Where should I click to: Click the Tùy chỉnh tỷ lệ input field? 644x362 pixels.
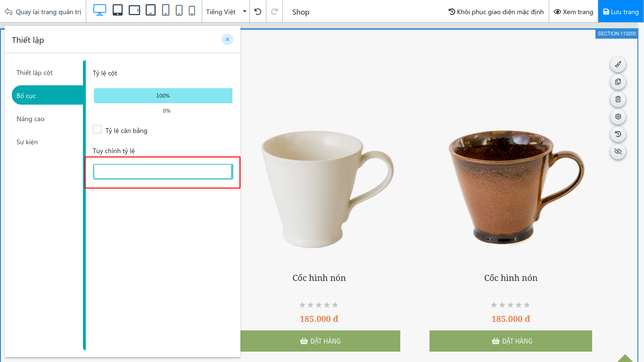point(163,172)
